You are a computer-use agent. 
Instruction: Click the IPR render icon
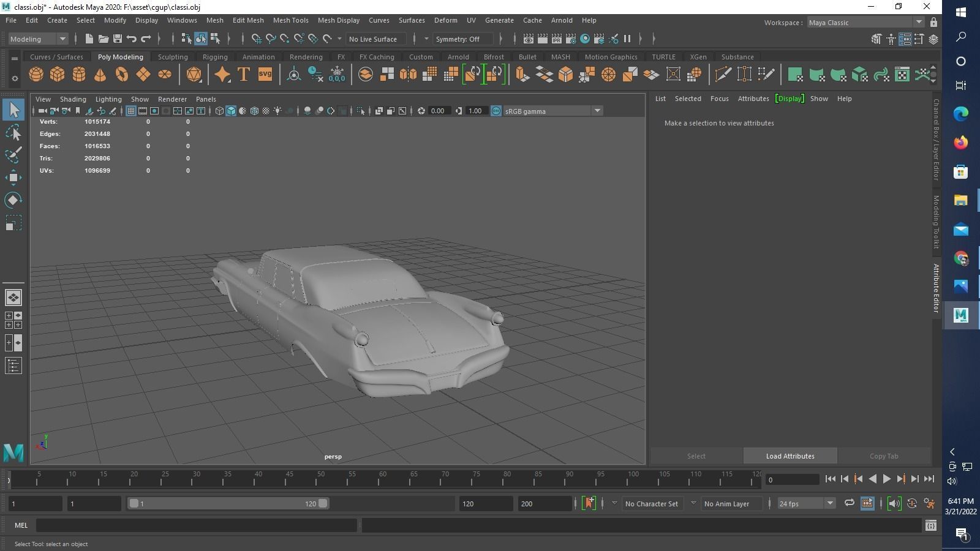click(556, 39)
